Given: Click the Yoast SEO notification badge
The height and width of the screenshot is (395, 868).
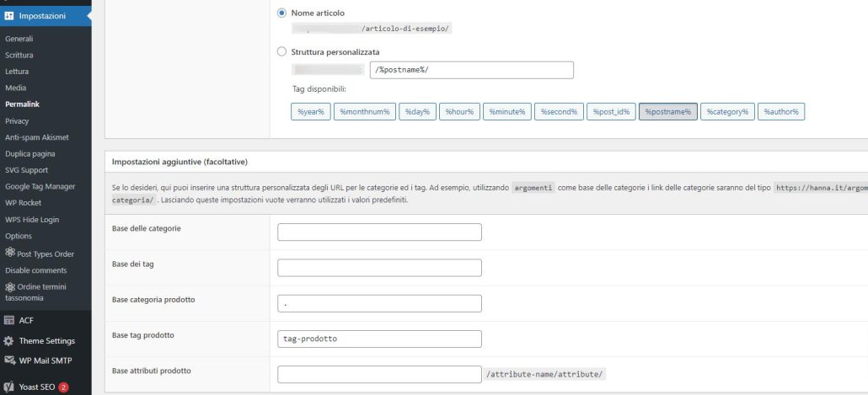Looking at the screenshot, I should pyautogui.click(x=86, y=387).
